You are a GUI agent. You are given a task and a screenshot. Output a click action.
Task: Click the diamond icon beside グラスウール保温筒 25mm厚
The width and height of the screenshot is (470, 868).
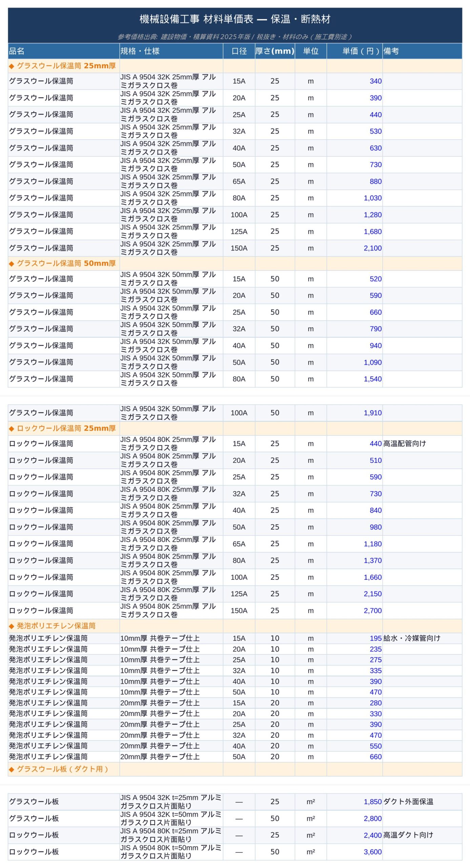(x=12, y=66)
